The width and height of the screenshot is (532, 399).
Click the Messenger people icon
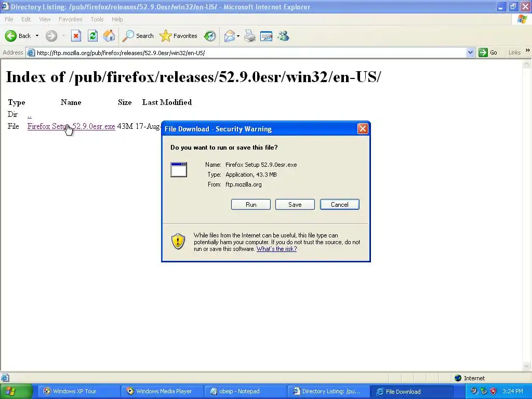pos(283,36)
